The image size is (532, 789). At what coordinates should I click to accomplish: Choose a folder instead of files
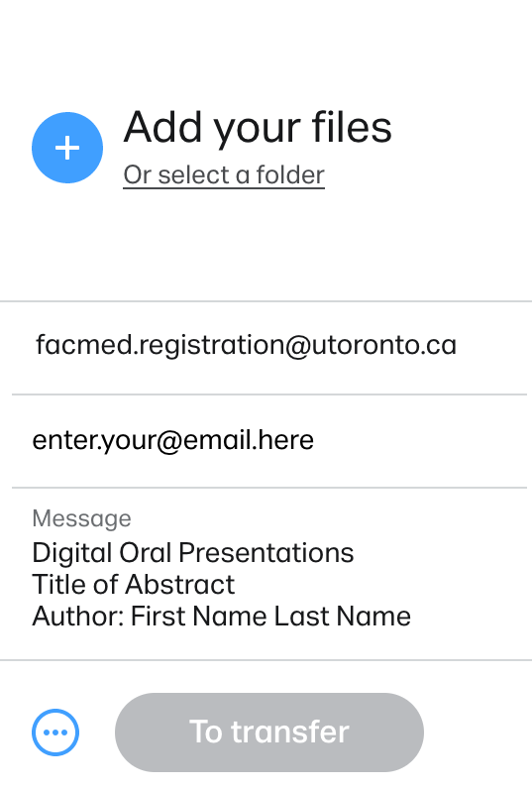point(224,175)
